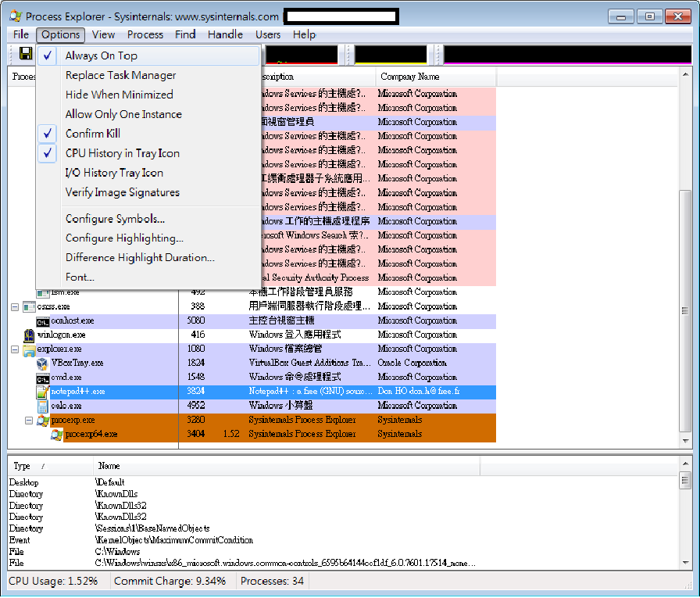The image size is (700, 598).
Task: Click the Save floppy disk toolbar icon
Action: pos(26,54)
